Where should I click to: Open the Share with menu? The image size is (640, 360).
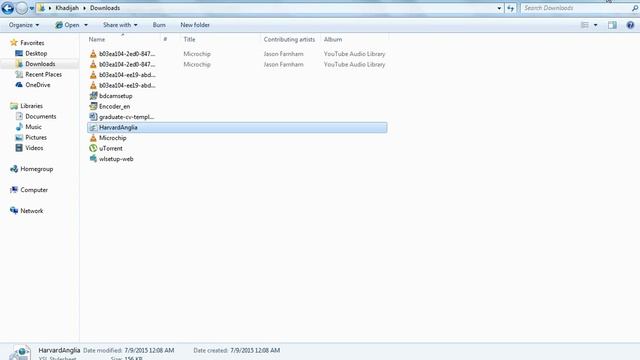point(120,25)
